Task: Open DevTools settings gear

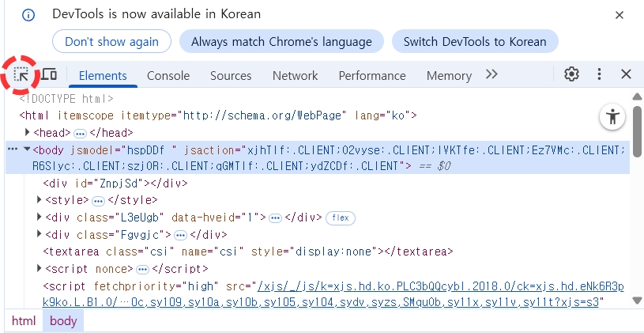Action: (x=571, y=74)
